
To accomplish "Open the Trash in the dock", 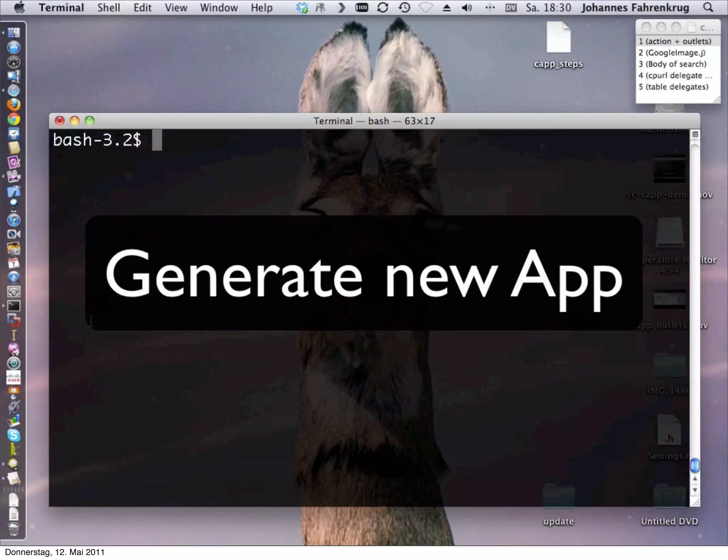I will coord(14,529).
